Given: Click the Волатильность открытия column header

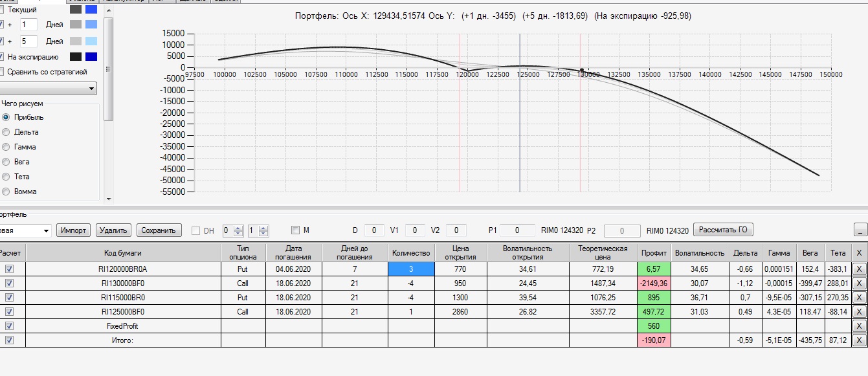Looking at the screenshot, I should click(x=528, y=252).
